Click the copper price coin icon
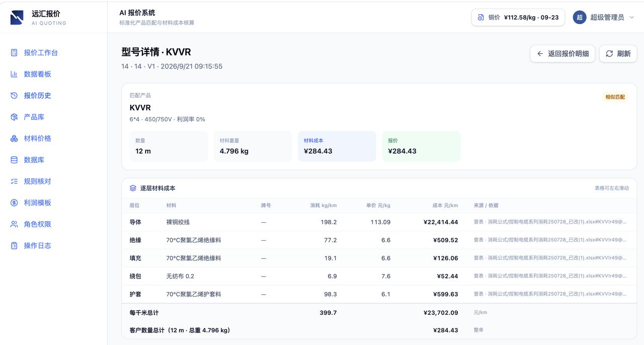Screen dimensions: 644x345 tap(480, 17)
